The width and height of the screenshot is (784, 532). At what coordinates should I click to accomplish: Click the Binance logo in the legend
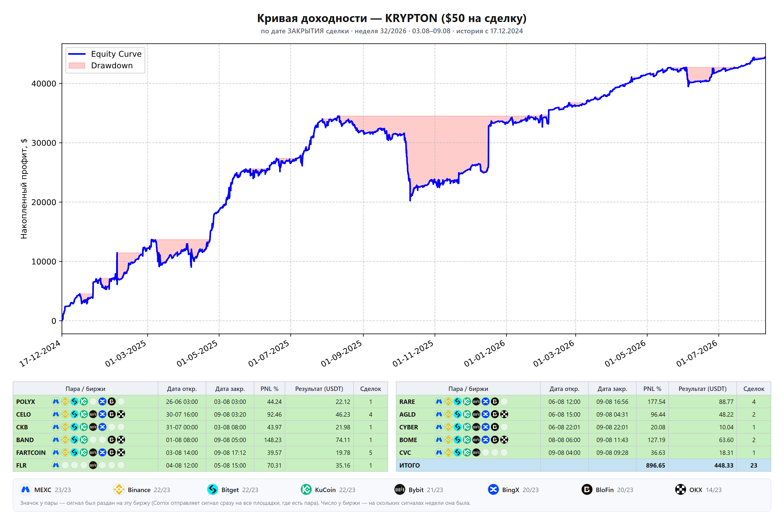click(x=119, y=489)
